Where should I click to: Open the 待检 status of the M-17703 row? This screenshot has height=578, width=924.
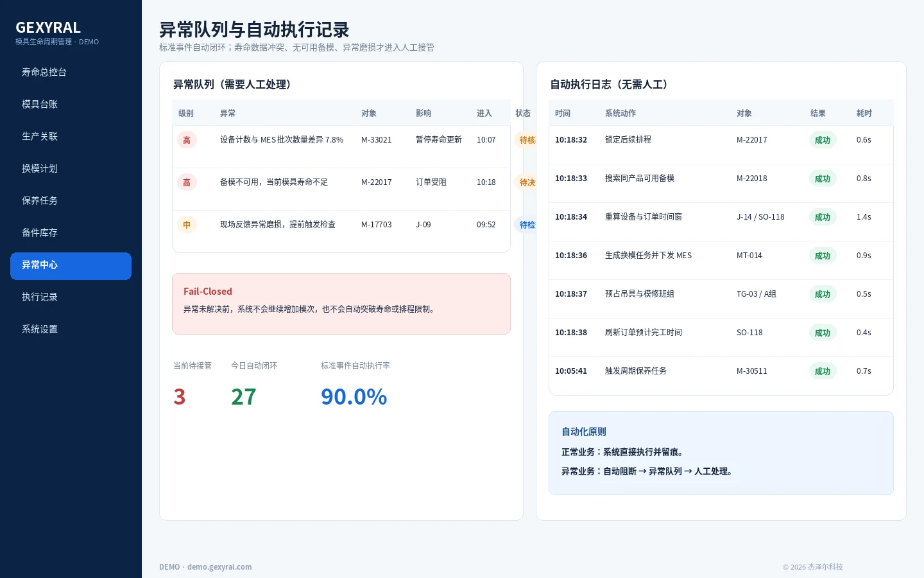[525, 225]
